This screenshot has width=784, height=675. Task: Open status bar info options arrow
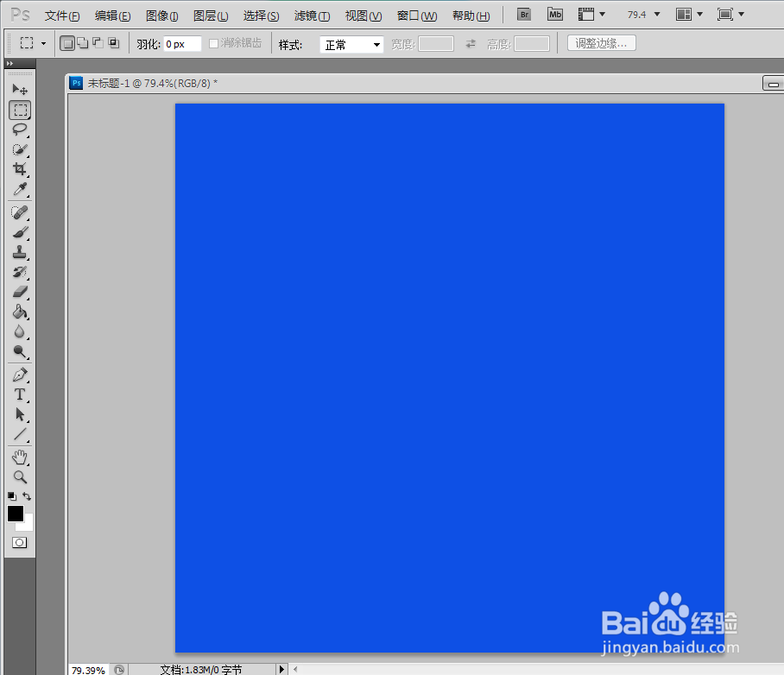[281, 669]
